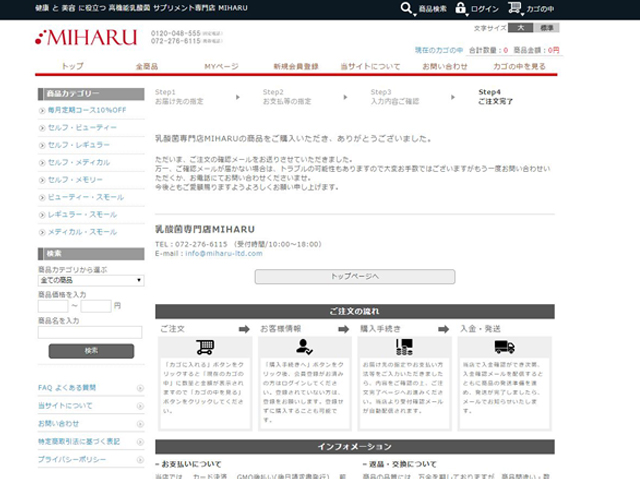Screen dimensions: 640x480
Task: Click the info@miharu-ltd.com email link
Action: (x=224, y=253)
